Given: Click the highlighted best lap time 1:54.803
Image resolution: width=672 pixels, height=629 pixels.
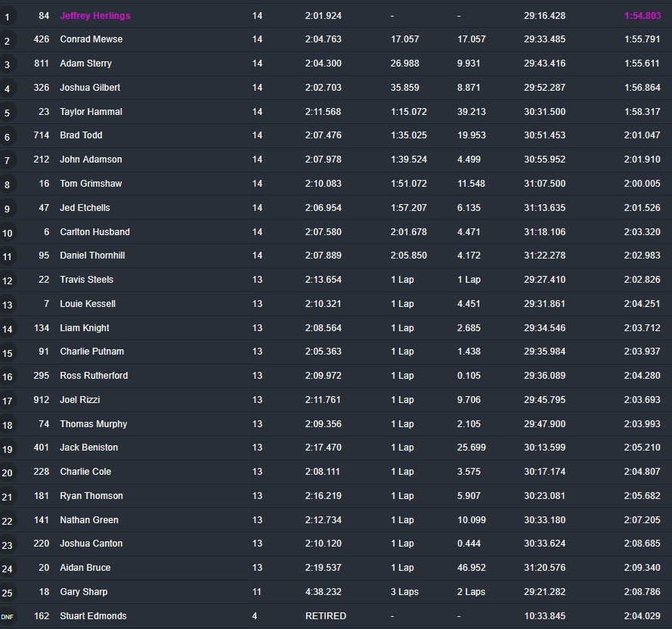Looking at the screenshot, I should [642, 16].
